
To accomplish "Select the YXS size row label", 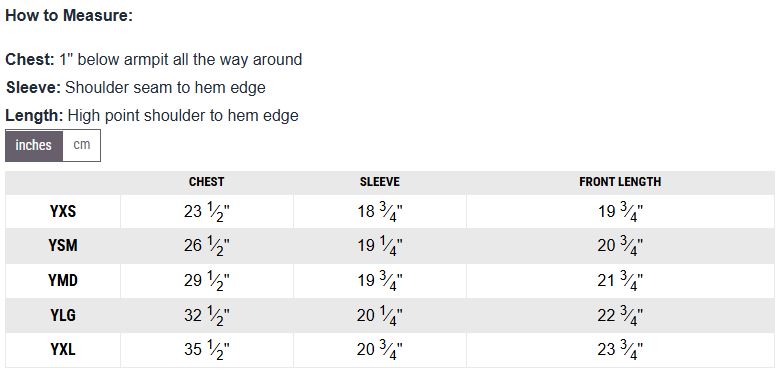I will 63,212.
